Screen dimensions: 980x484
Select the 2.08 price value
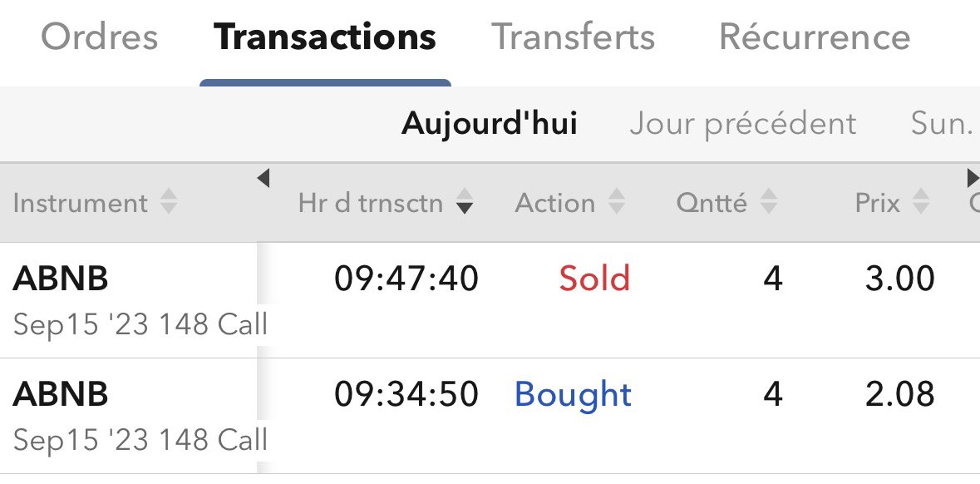900,394
